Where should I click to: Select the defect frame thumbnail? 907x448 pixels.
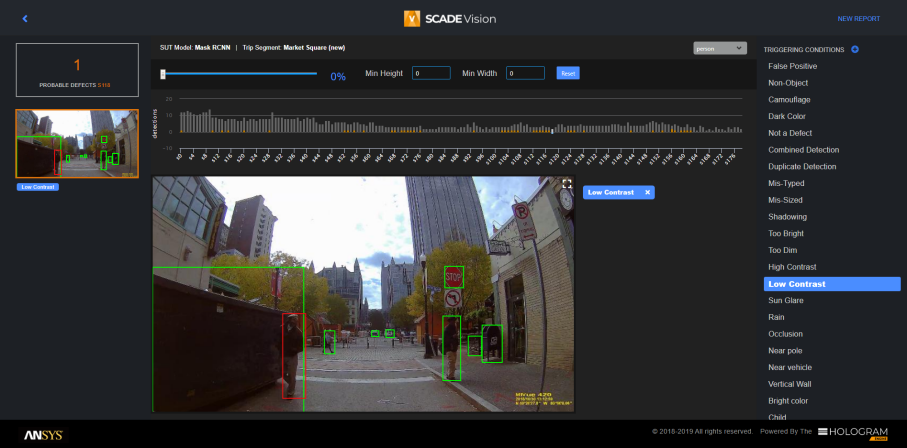[77, 144]
